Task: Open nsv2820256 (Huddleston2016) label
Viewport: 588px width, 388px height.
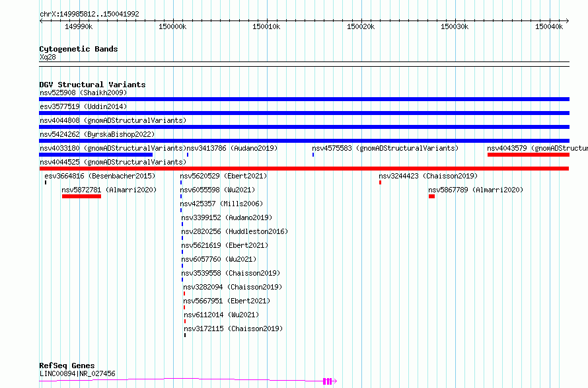Action: click(x=235, y=231)
